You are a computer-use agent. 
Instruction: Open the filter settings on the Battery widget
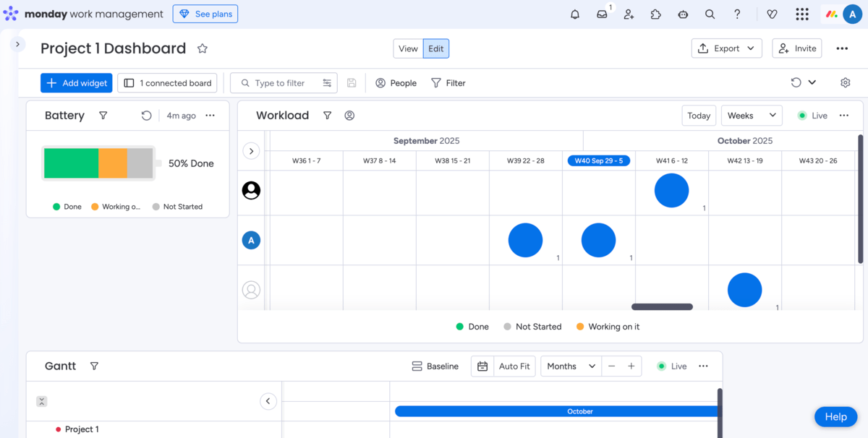(103, 115)
